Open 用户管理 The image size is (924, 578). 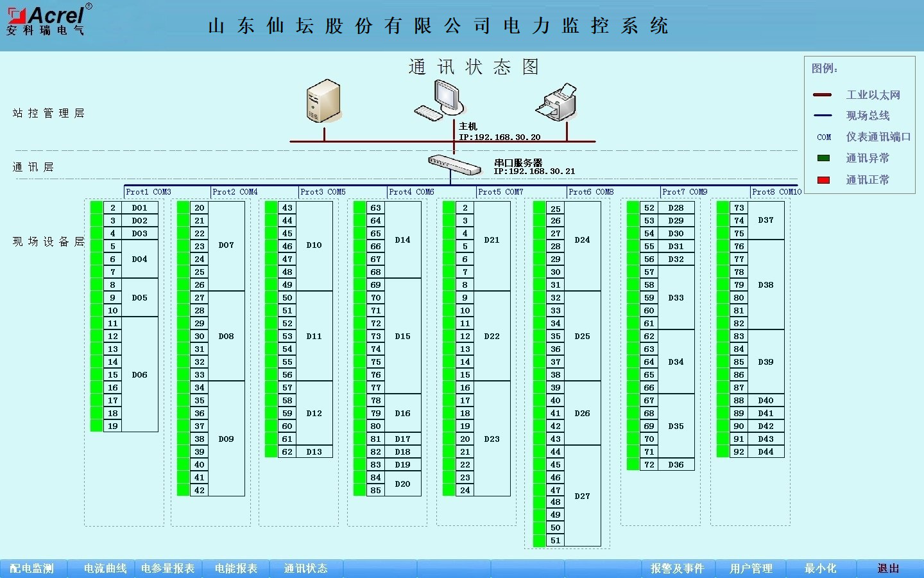click(x=751, y=568)
